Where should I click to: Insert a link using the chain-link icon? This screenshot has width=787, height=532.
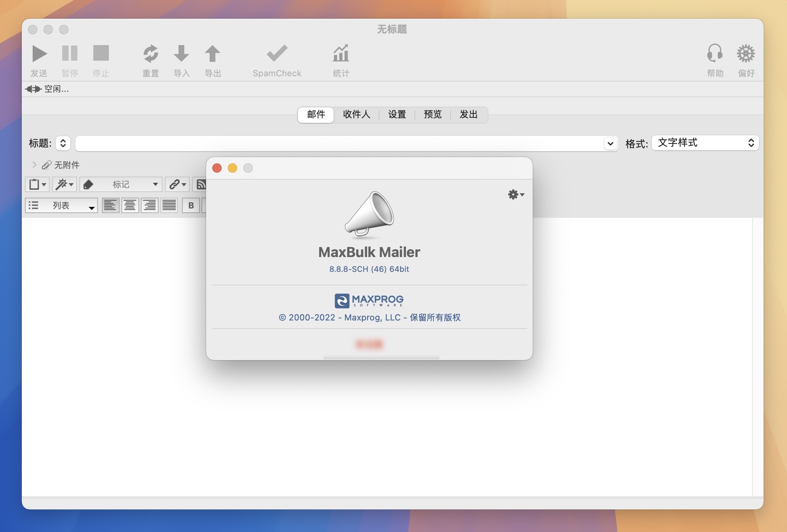click(175, 184)
